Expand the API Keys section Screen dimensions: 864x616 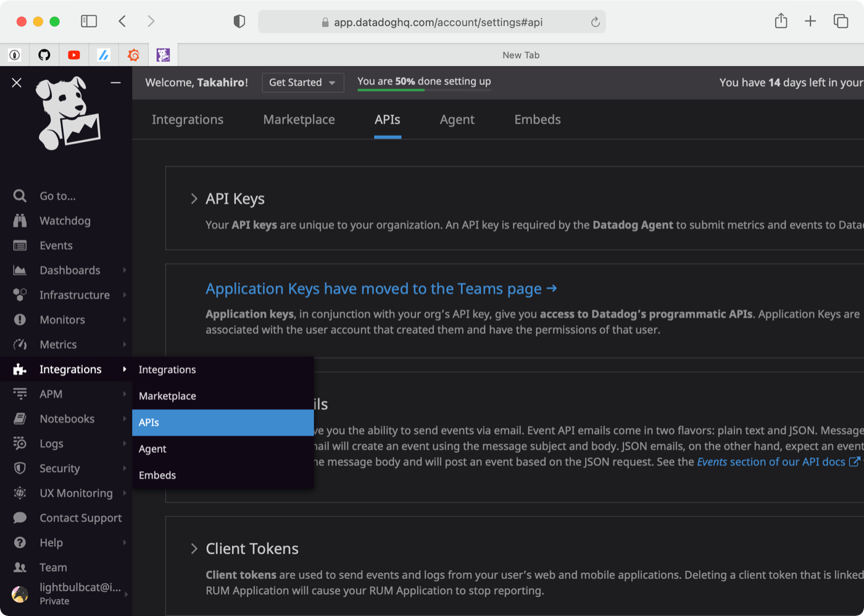click(194, 199)
